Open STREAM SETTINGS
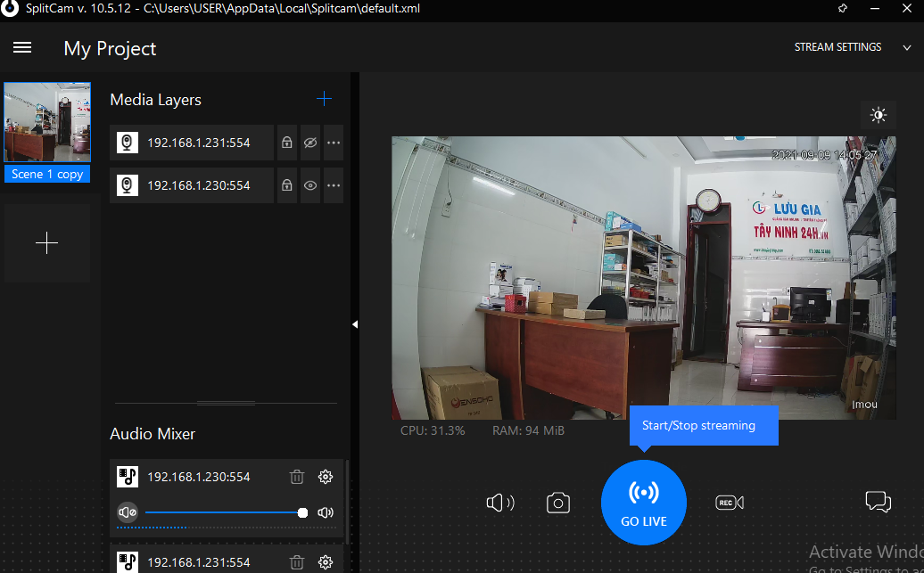 pos(837,47)
